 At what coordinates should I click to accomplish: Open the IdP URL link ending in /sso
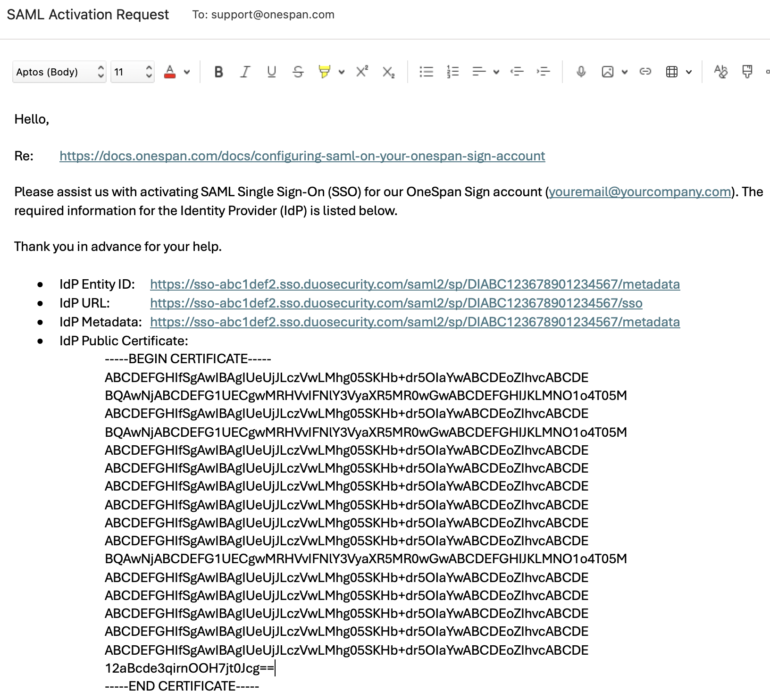pyautogui.click(x=396, y=303)
